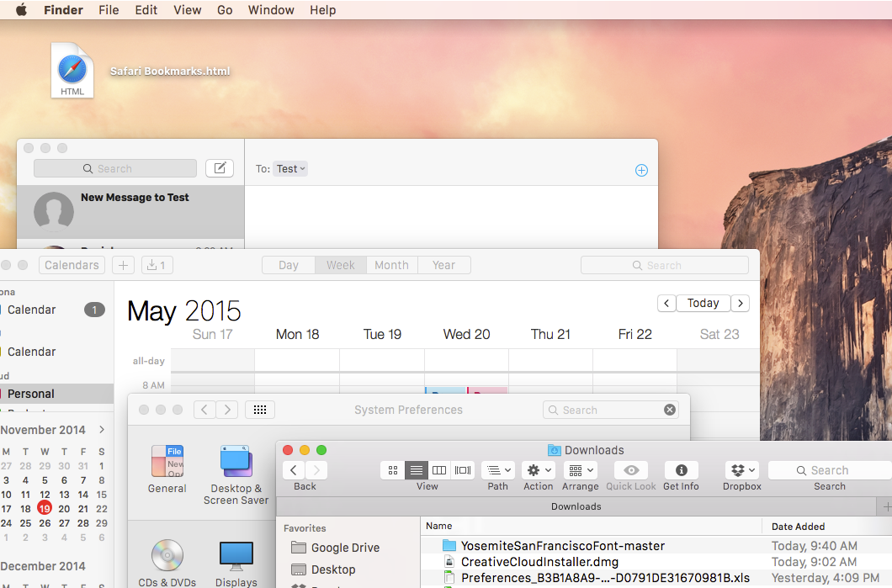Open the Finder menu
The width and height of the screenshot is (892, 588).
(x=63, y=9)
